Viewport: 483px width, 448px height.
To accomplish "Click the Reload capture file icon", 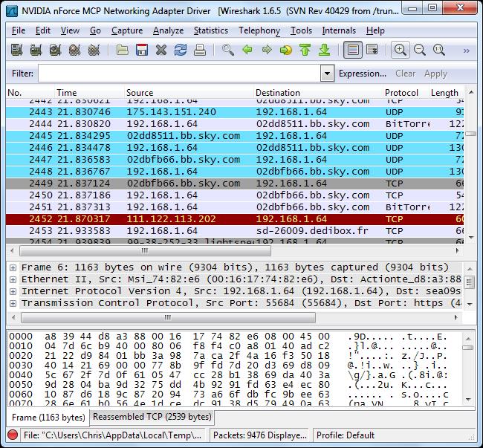I will click(x=181, y=51).
